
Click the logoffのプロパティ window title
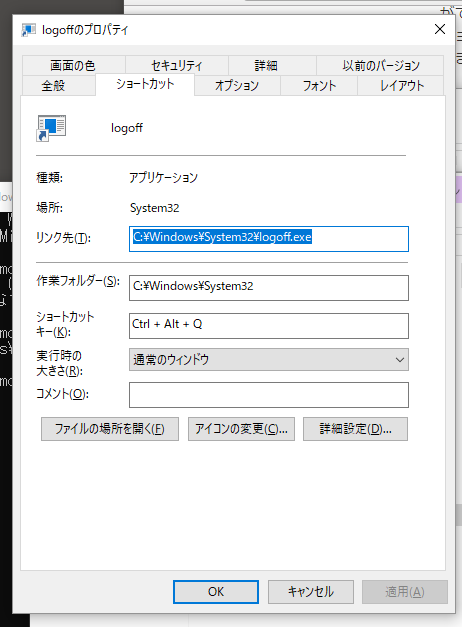(x=85, y=30)
